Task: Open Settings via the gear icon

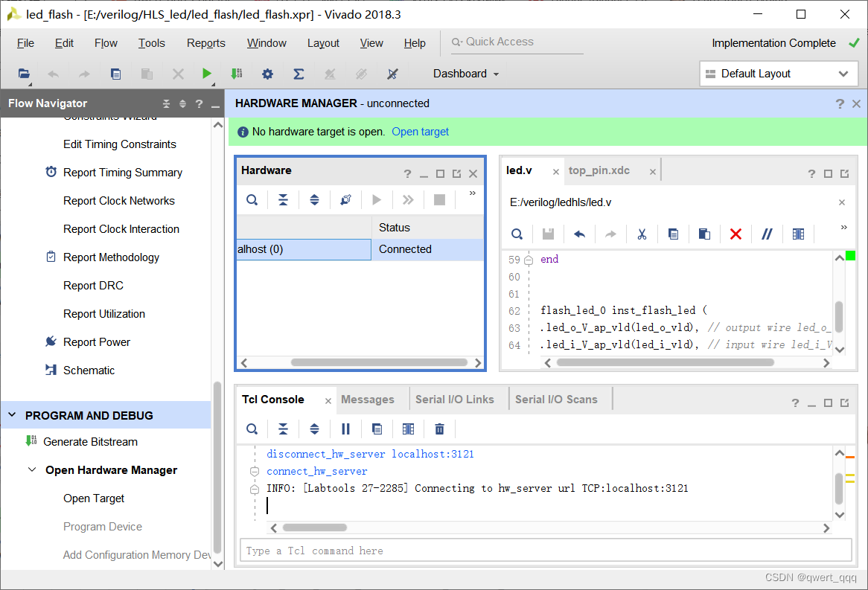Action: (x=267, y=74)
